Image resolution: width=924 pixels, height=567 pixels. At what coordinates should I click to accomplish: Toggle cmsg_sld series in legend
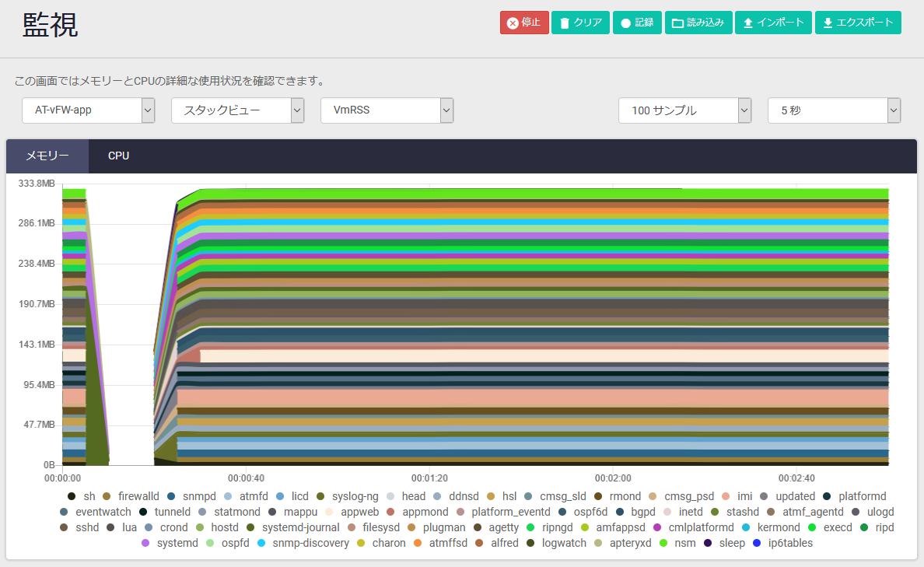[x=555, y=496]
